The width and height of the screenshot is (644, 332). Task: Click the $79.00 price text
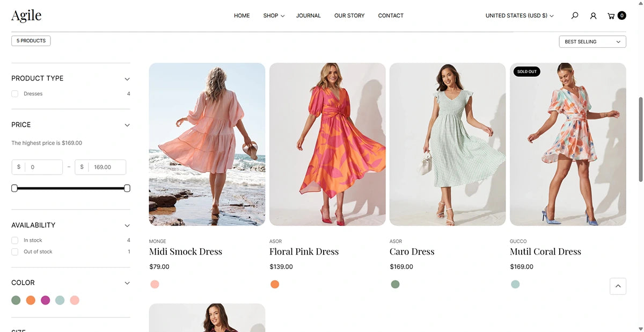pos(159,266)
